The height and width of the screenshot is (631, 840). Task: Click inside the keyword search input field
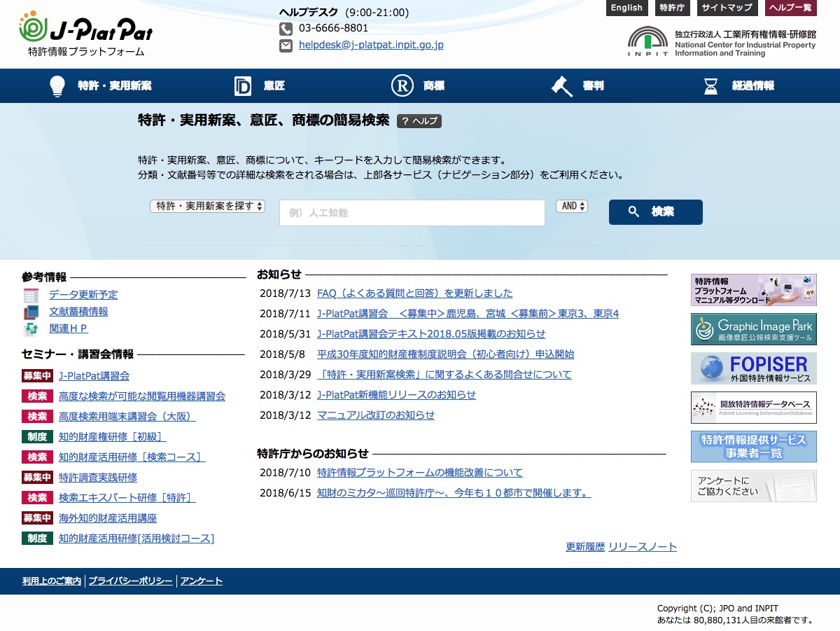(x=412, y=212)
